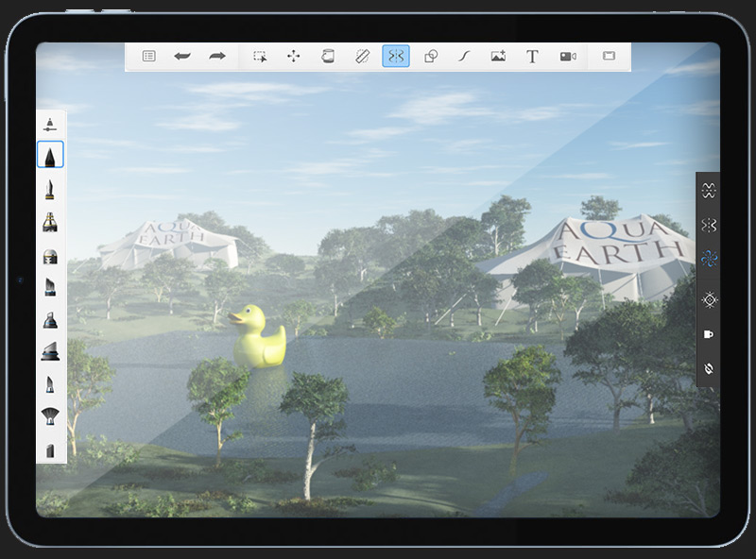Select the Predictive Stroke curve tool
Viewport: 756px width, 559px height.
point(464,57)
